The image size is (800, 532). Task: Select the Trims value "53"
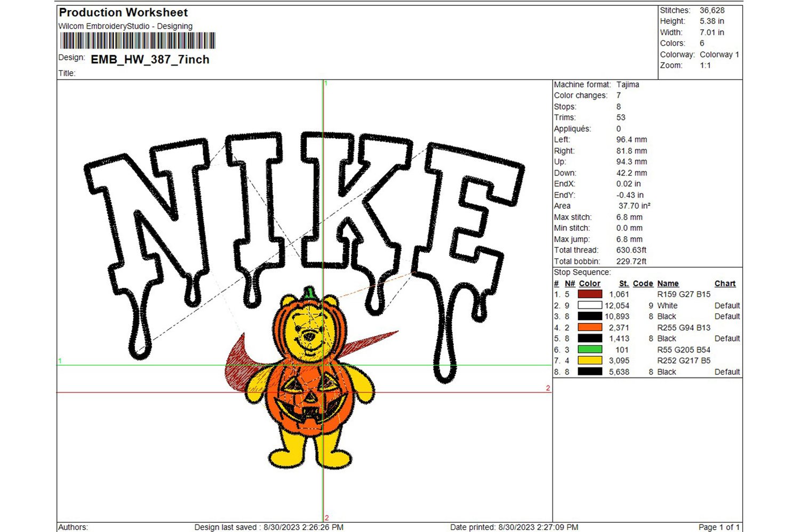pyautogui.click(x=621, y=118)
